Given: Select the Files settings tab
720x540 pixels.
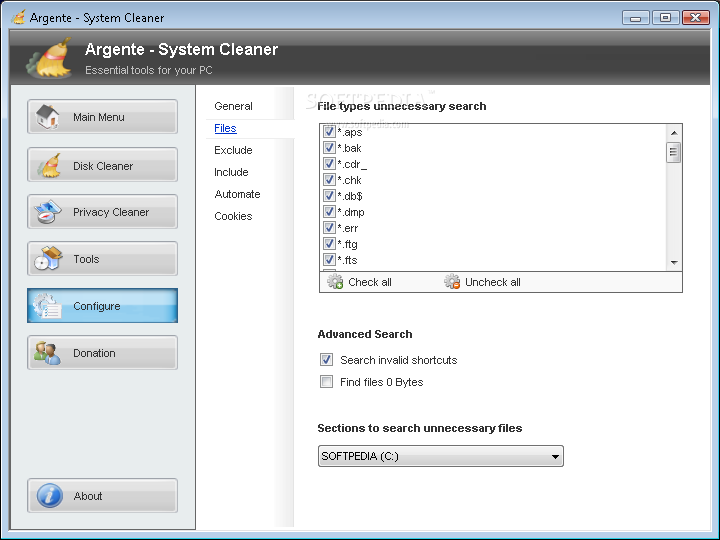Looking at the screenshot, I should pyautogui.click(x=225, y=128).
